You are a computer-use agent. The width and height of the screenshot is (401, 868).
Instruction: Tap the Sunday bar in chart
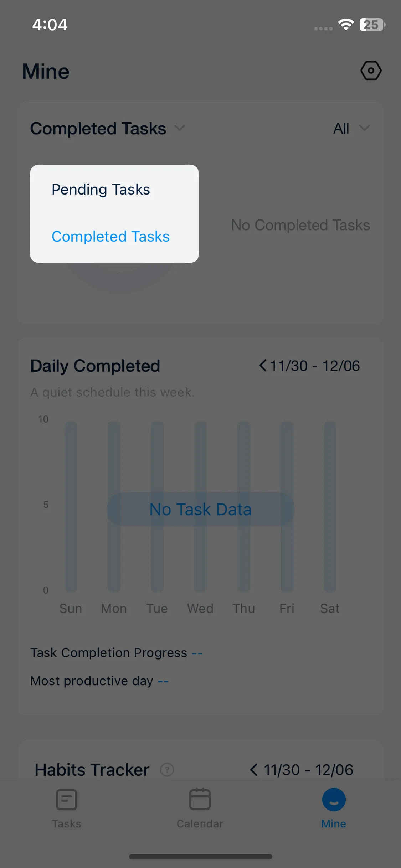pos(71,506)
